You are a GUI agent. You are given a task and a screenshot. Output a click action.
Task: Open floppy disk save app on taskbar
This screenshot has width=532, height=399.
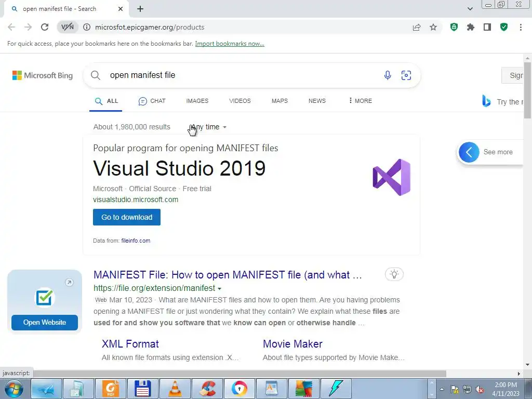[143, 389]
